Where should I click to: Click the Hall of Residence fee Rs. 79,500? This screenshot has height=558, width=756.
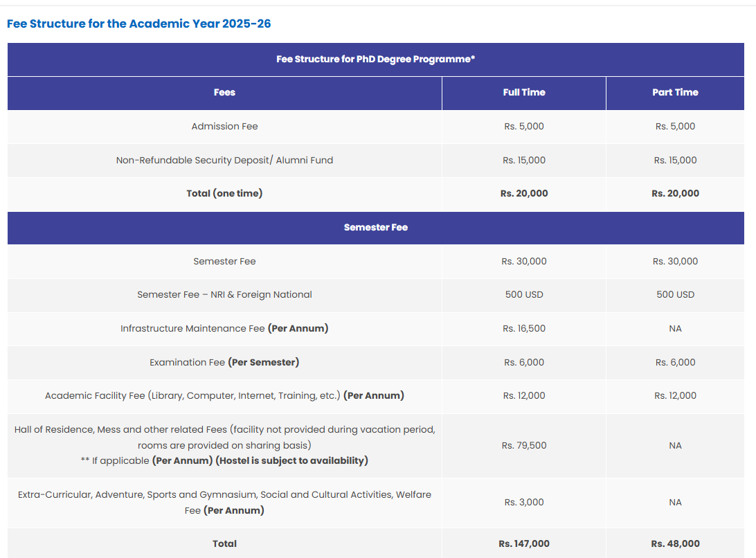point(524,445)
